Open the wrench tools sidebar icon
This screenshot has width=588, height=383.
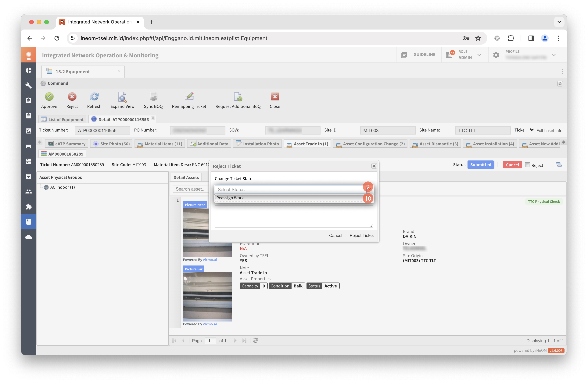pyautogui.click(x=29, y=85)
